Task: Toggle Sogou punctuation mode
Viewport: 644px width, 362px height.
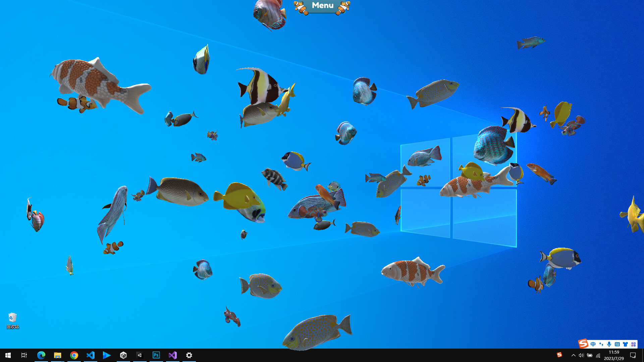Action: [601, 344]
